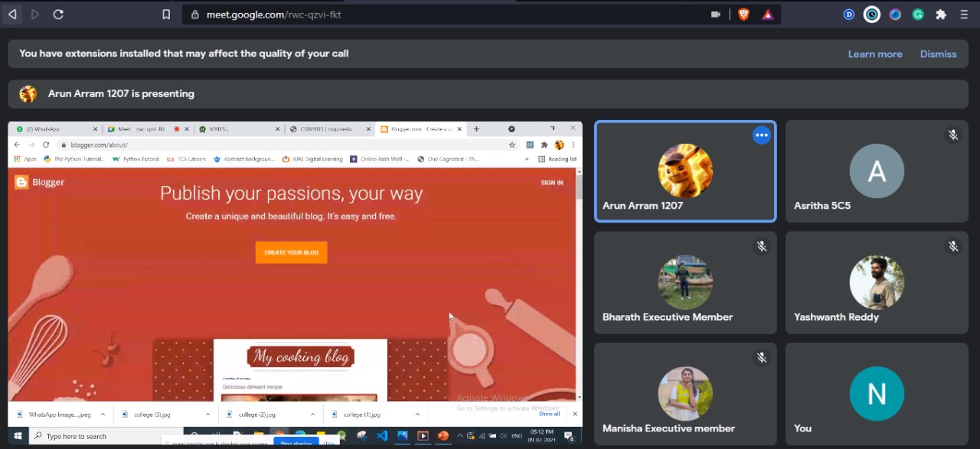Open a new tab in shared Chrome

click(x=476, y=129)
